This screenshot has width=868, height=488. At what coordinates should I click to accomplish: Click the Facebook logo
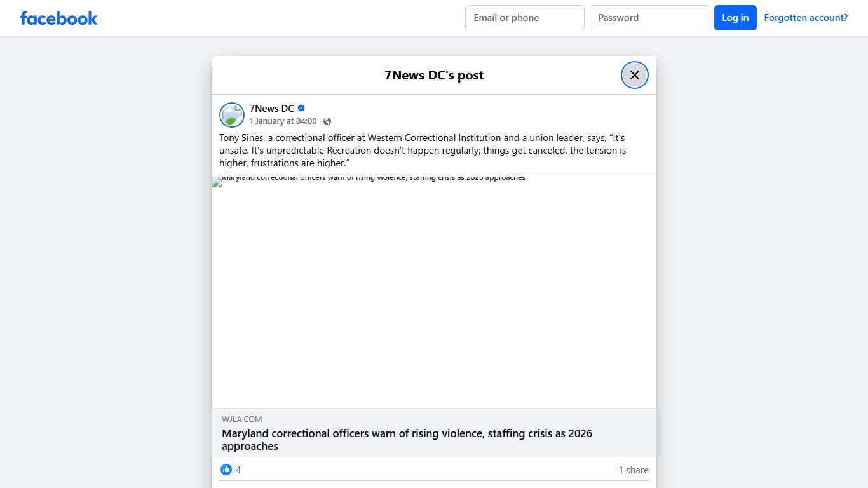pos(59,18)
